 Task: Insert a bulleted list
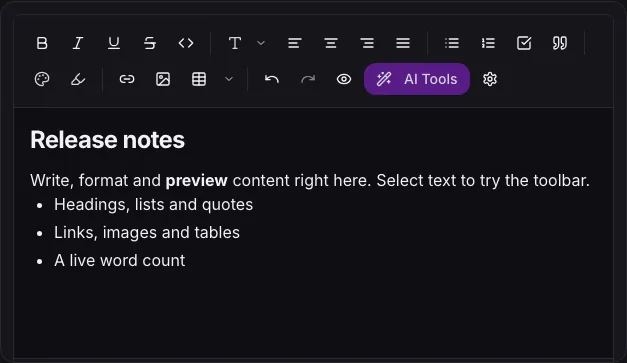[452, 43]
